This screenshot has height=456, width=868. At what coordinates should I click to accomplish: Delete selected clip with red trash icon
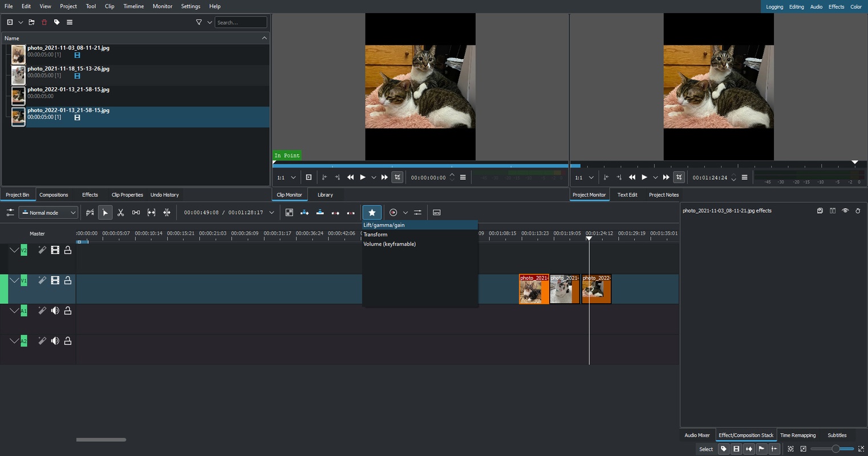44,22
